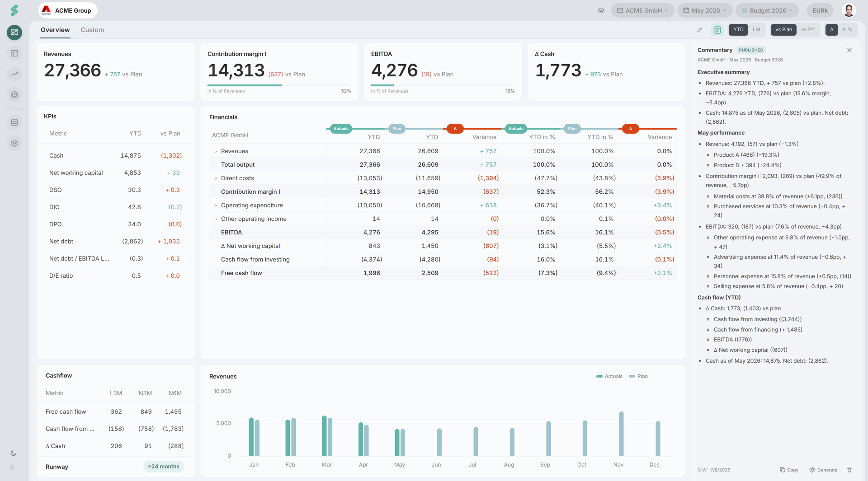Click the Actuals badge above YTD column
Screen dimensions: 868x481
[x=341, y=129]
